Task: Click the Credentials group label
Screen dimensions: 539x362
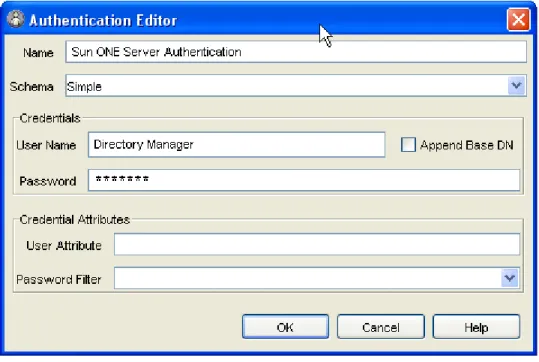Action: tap(50, 118)
